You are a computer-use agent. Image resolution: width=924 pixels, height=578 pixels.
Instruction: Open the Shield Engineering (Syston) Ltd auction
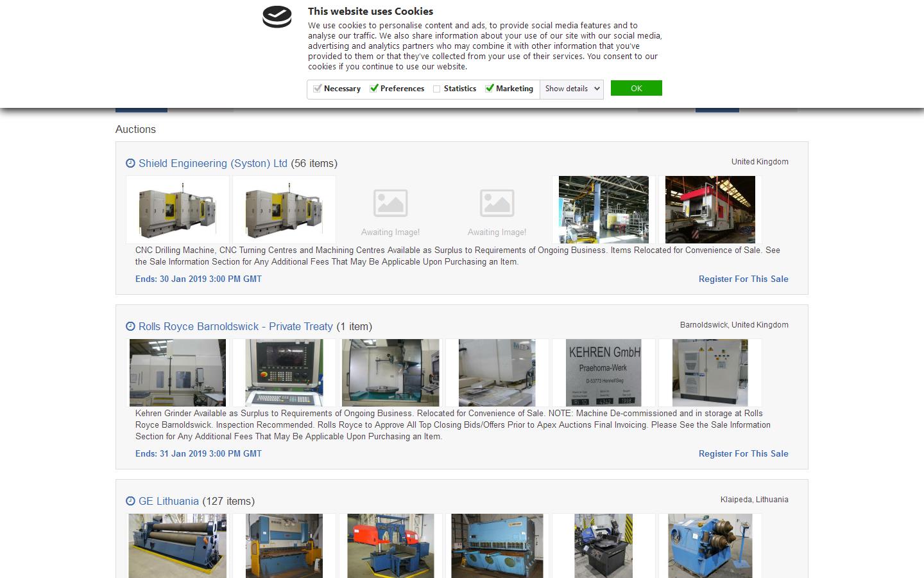[x=212, y=164]
